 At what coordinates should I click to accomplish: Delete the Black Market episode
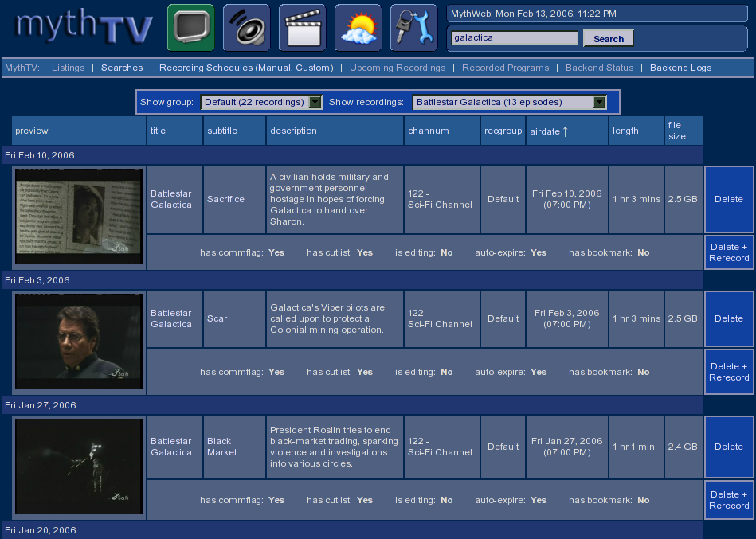pos(729,447)
